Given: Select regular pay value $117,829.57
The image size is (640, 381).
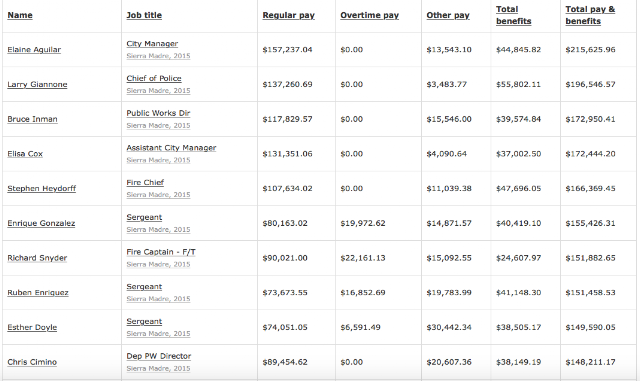Looking at the screenshot, I should pyautogui.click(x=287, y=119).
